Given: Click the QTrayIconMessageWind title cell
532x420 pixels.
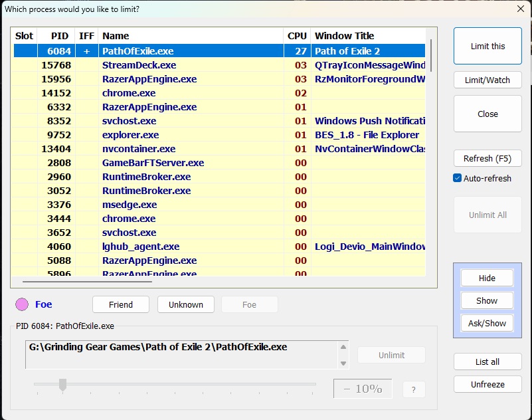Looking at the screenshot, I should point(368,65).
